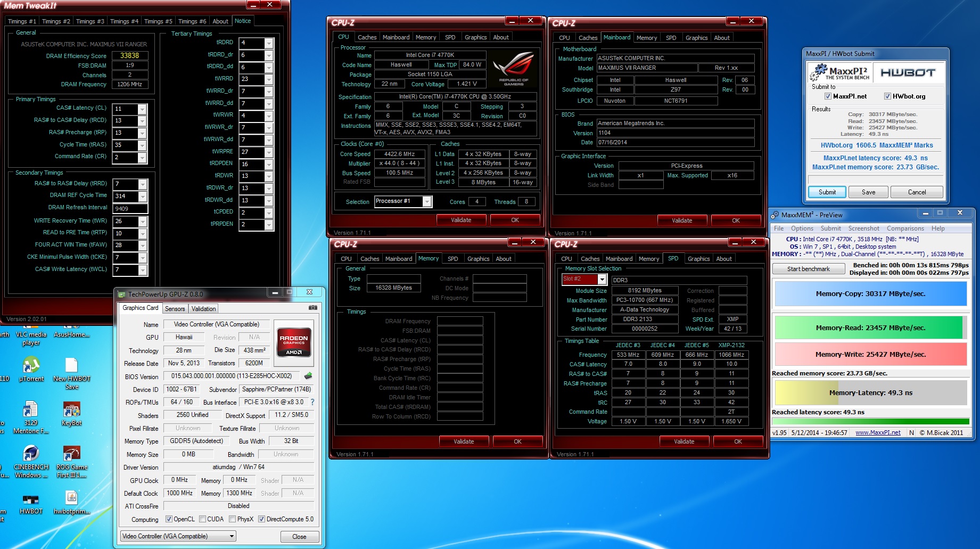The height and width of the screenshot is (549, 980).
Task: Switch to the Notice tab in MemTweakIt
Action: click(243, 21)
